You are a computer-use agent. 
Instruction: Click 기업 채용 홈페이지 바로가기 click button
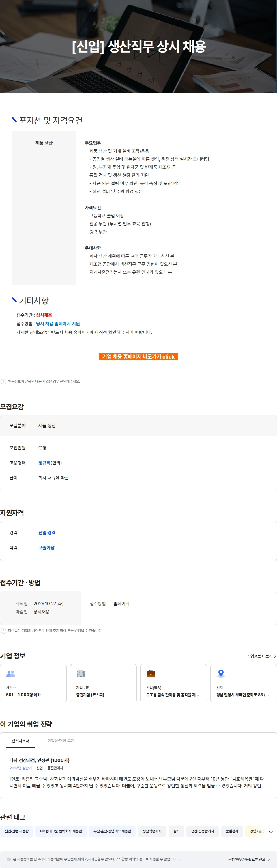coord(138,356)
